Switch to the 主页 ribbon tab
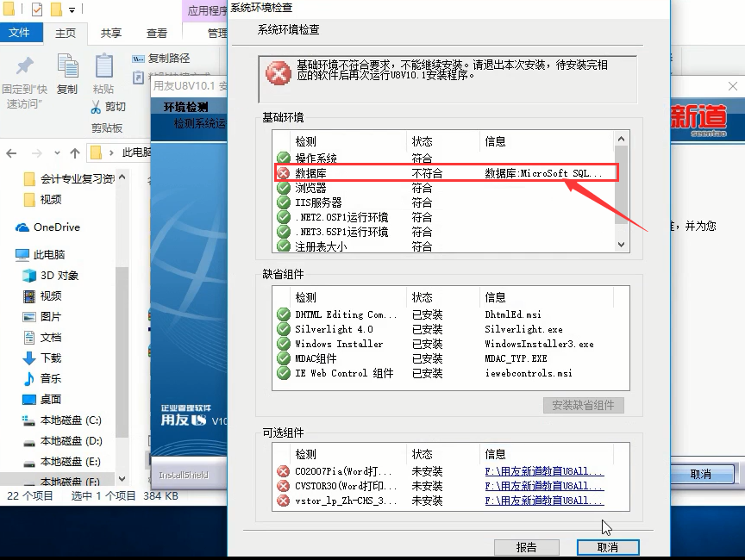745x560 pixels. [66, 34]
